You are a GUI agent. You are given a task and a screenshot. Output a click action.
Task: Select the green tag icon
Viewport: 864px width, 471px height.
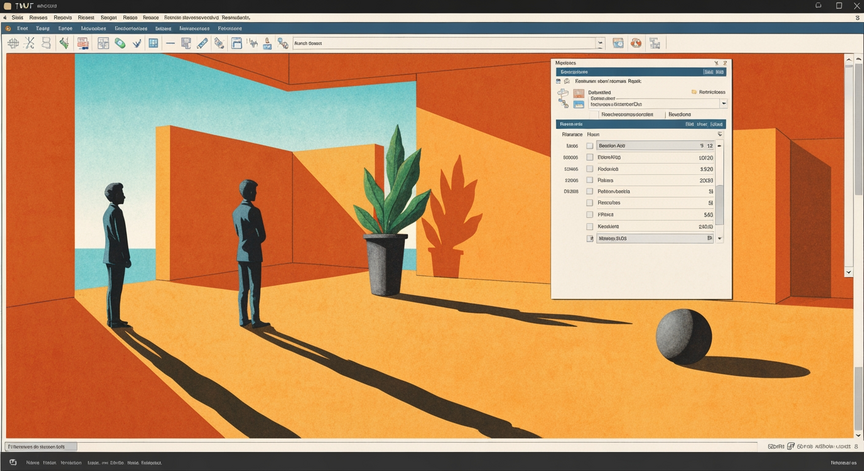(120, 43)
